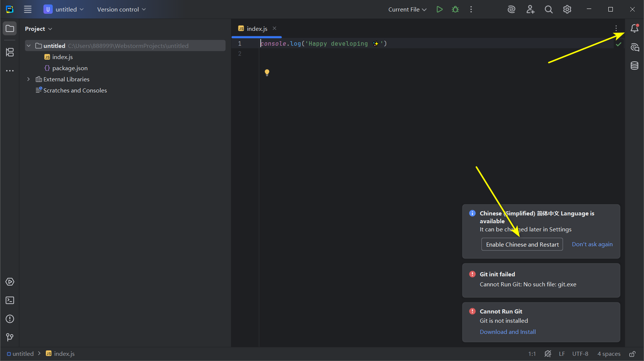
Task: Select the untitled root folder row
Action: (125, 46)
